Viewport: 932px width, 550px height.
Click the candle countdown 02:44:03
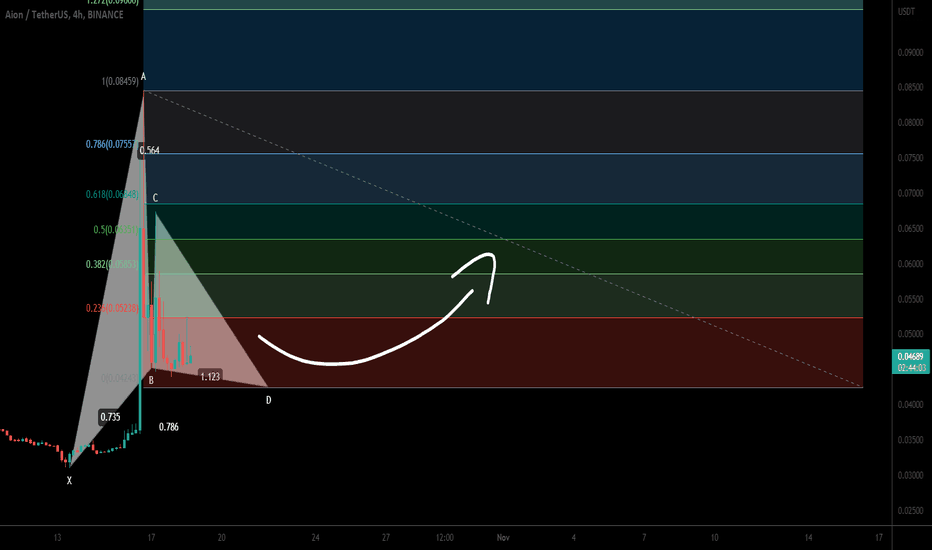[911, 367]
